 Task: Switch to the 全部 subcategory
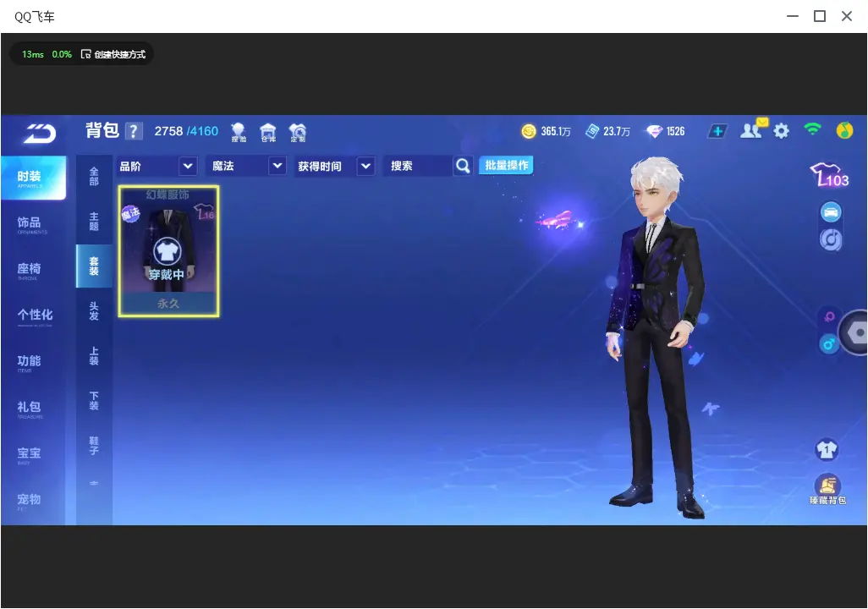[x=94, y=177]
